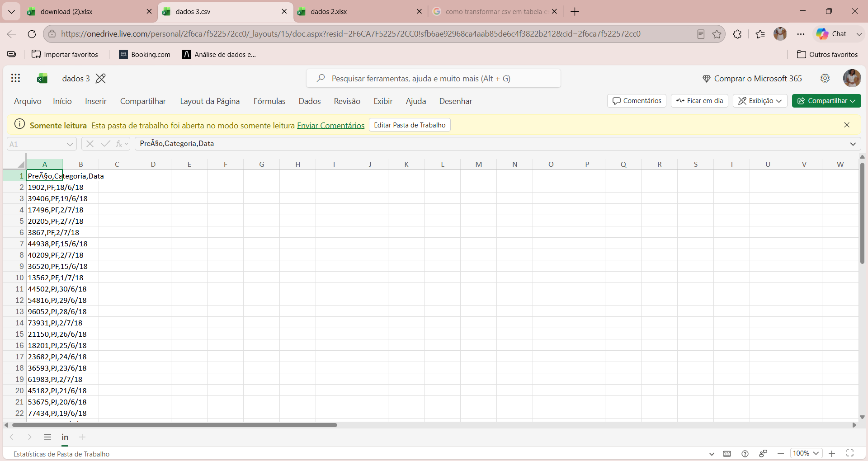
Task: Click the feedback icon in the status bar
Action: coord(763,454)
